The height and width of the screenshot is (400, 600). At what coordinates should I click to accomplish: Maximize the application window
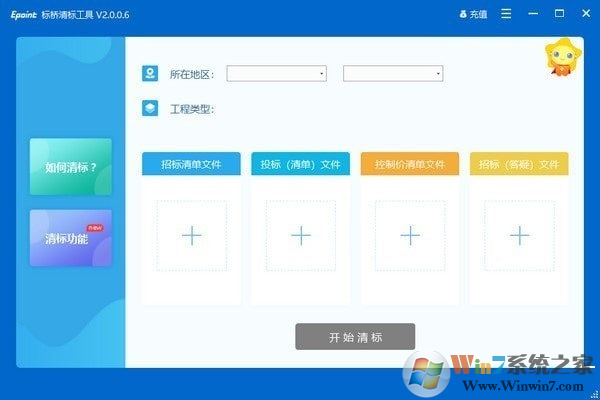click(559, 13)
